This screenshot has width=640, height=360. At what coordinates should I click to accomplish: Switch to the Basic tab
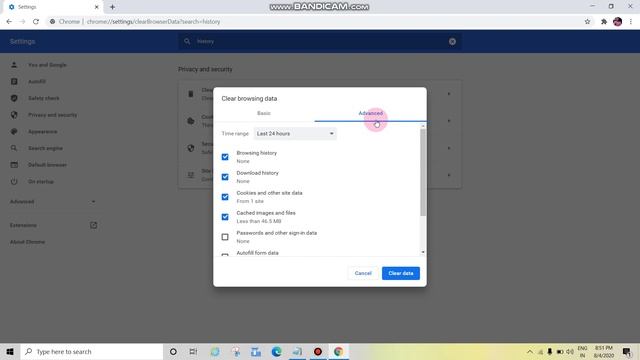pos(264,113)
